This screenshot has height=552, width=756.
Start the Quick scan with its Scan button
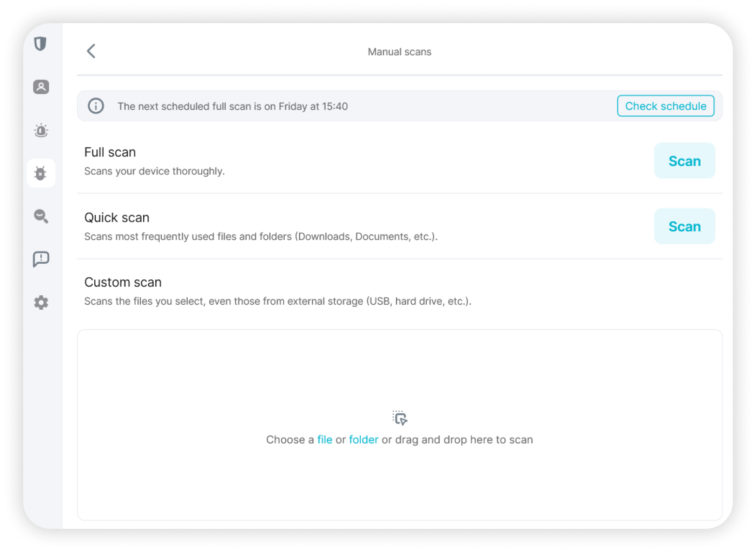click(684, 226)
